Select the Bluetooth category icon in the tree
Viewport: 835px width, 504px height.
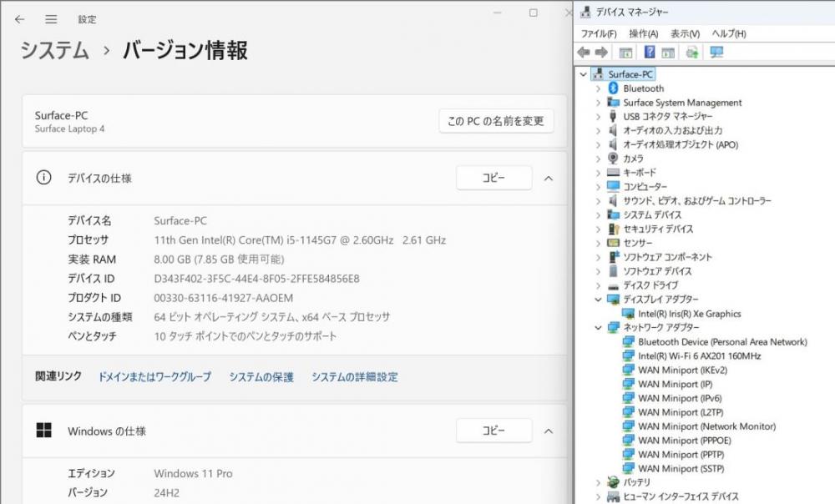point(613,88)
